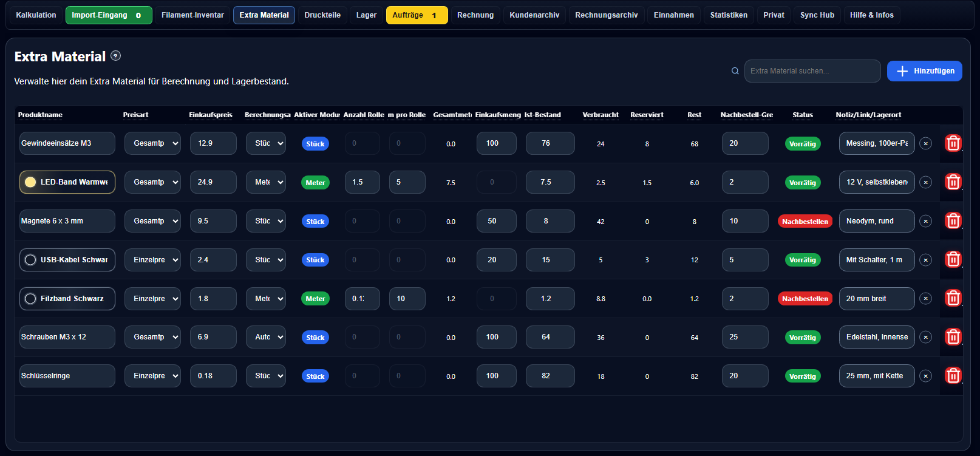Switch to the Statistiken tab
Viewport: 980px width, 456px height.
tap(729, 15)
